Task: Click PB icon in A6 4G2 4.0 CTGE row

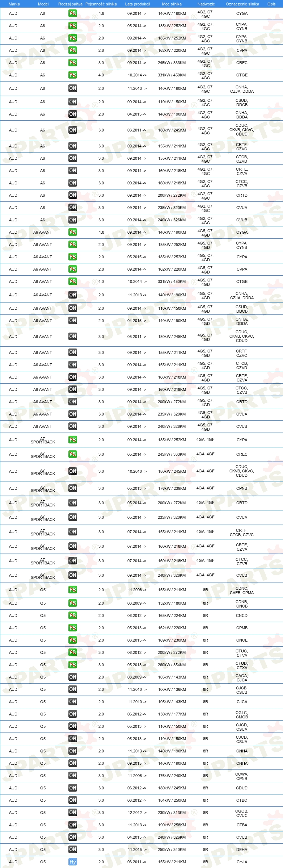Action: click(73, 75)
